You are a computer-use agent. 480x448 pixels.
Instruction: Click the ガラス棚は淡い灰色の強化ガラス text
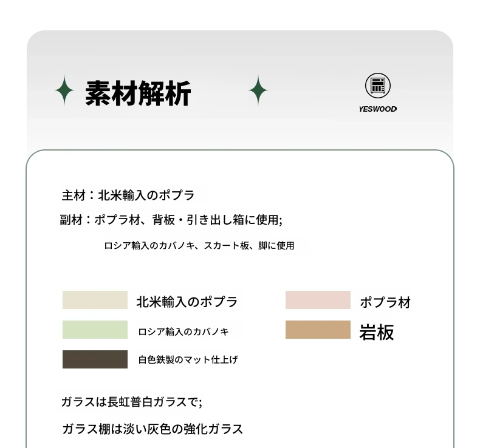click(x=153, y=429)
